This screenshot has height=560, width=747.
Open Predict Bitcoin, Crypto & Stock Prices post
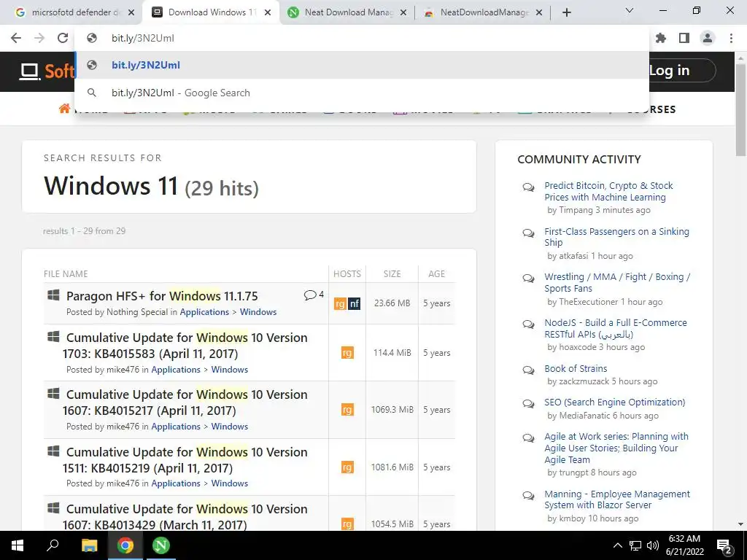click(x=608, y=192)
